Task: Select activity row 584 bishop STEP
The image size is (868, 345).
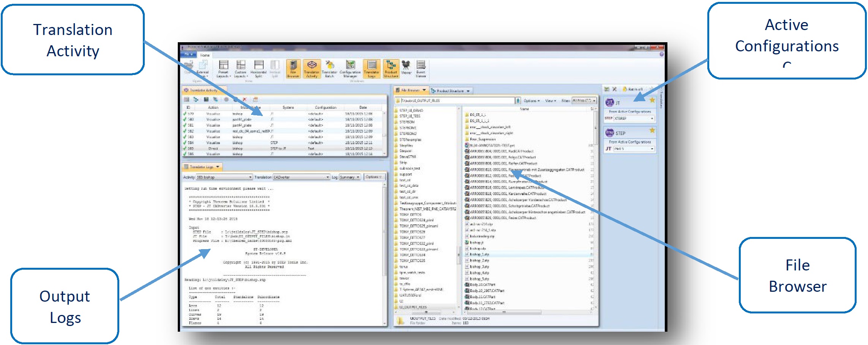Action: 283,143
